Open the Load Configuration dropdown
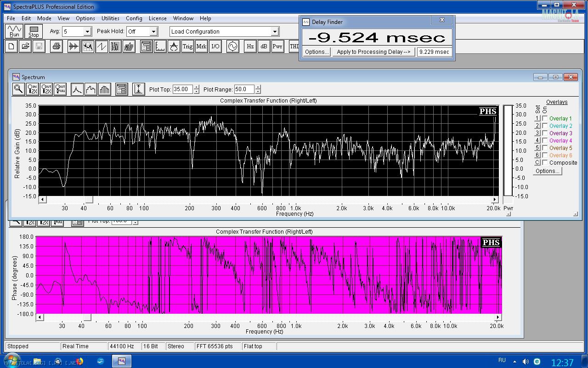This screenshot has width=588, height=368. pos(275,32)
